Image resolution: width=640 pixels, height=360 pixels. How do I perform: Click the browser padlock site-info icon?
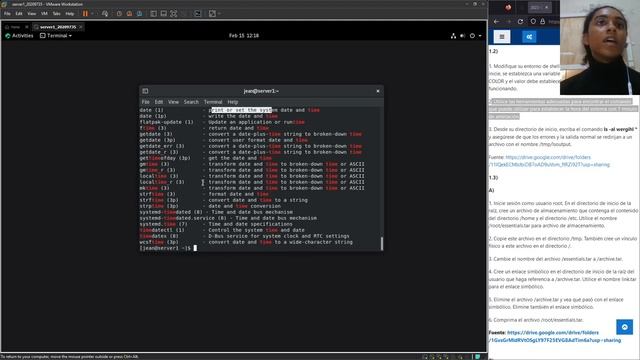[x=542, y=21]
